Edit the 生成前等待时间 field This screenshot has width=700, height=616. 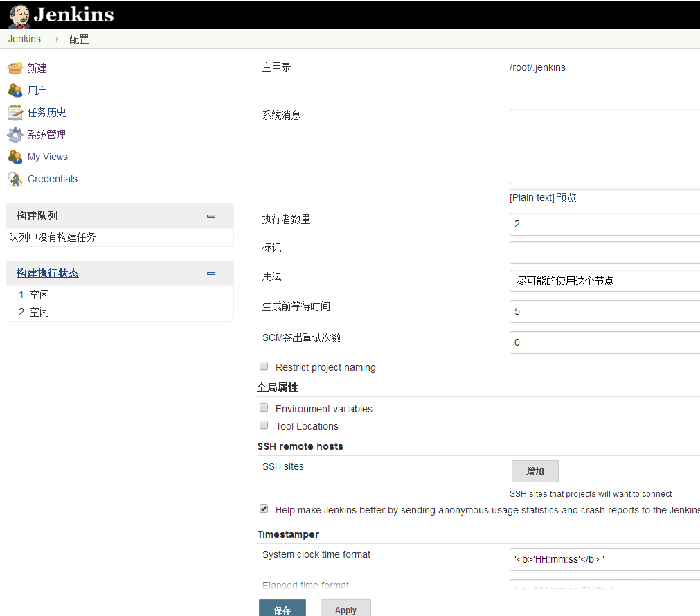click(604, 311)
